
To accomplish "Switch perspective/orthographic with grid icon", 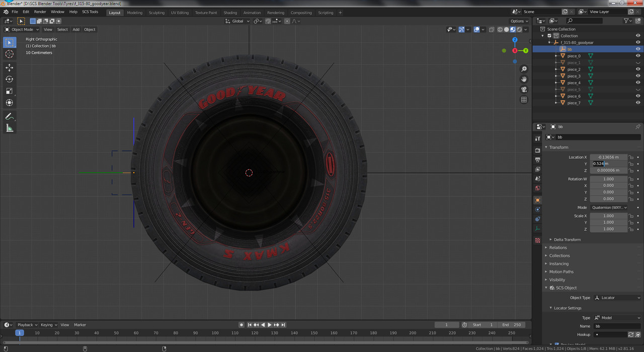I will 524,100.
